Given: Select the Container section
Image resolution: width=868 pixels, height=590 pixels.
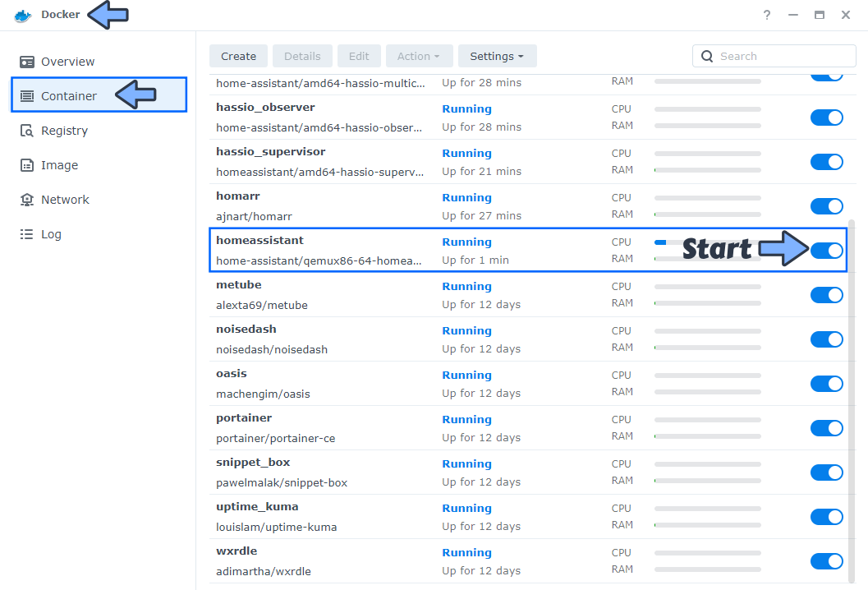Looking at the screenshot, I should click(x=99, y=95).
